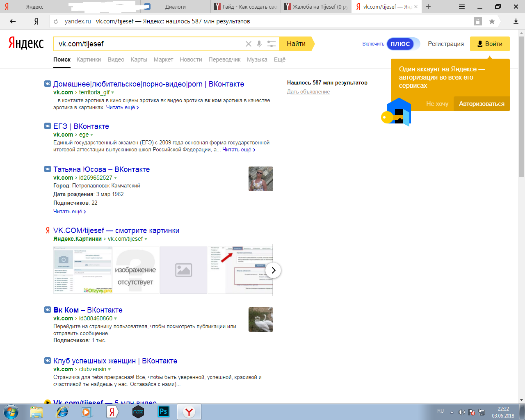Open the Otzyvy.pro image thumbnail

coord(83,270)
